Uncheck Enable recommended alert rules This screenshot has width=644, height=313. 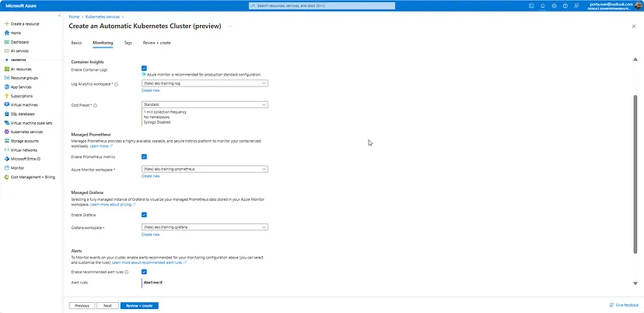pos(144,272)
